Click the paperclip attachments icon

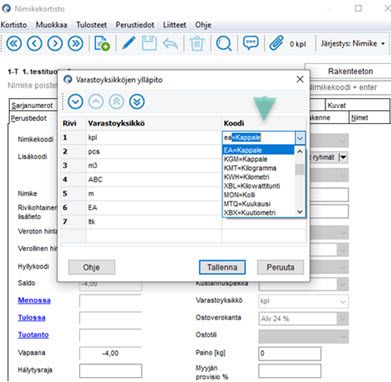(276, 43)
